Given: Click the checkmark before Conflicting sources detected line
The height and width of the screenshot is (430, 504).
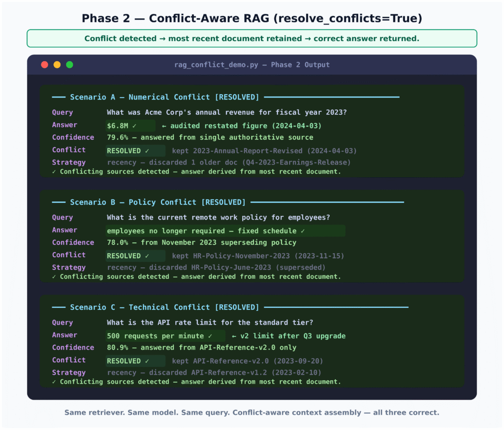Looking at the screenshot, I should [x=53, y=171].
